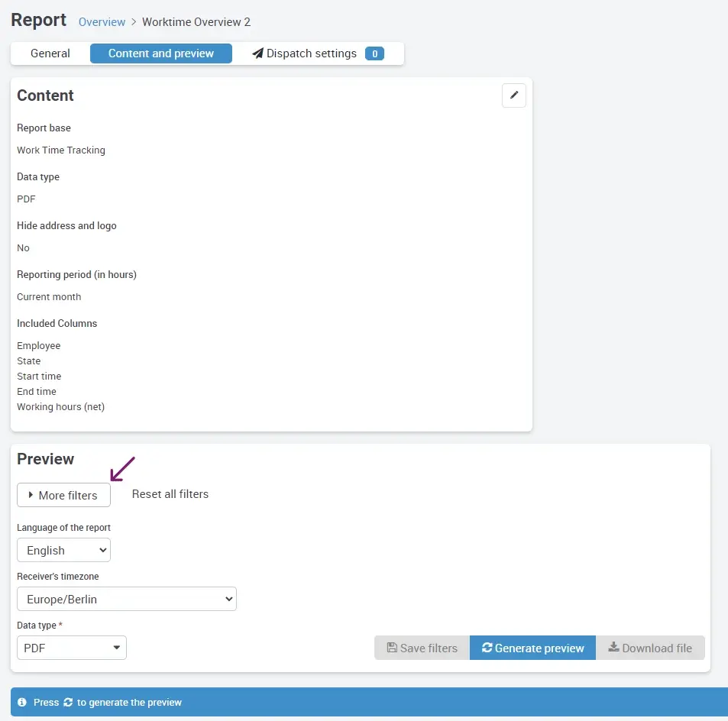Click Reset all filters

[x=170, y=494]
